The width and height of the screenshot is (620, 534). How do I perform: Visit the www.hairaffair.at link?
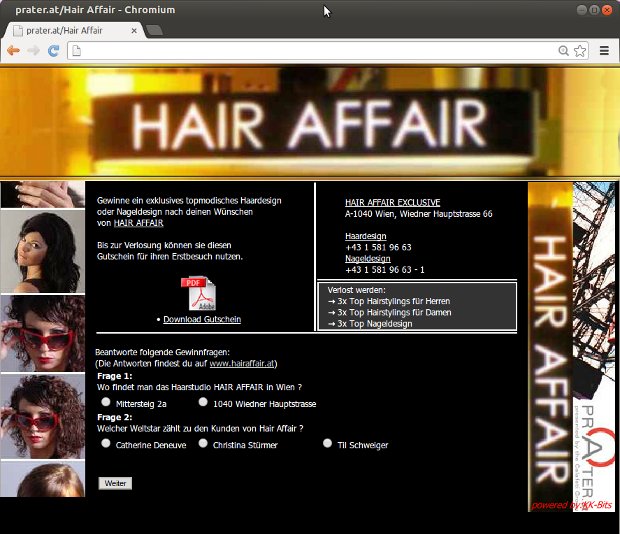point(242,364)
